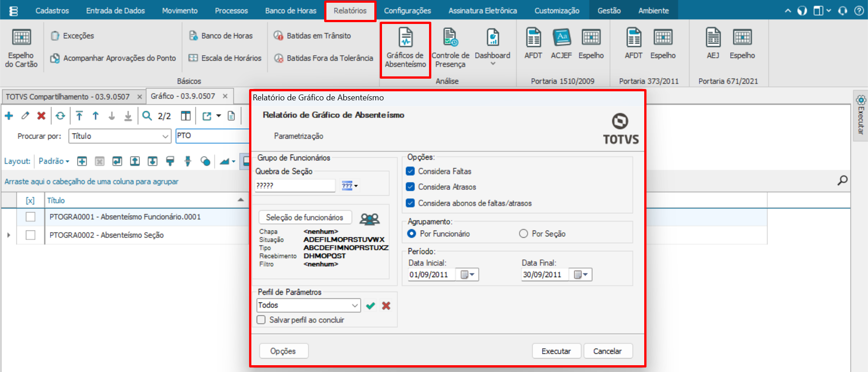Open Data Inicial calendar dropdown
868x372 pixels.
pos(467,275)
